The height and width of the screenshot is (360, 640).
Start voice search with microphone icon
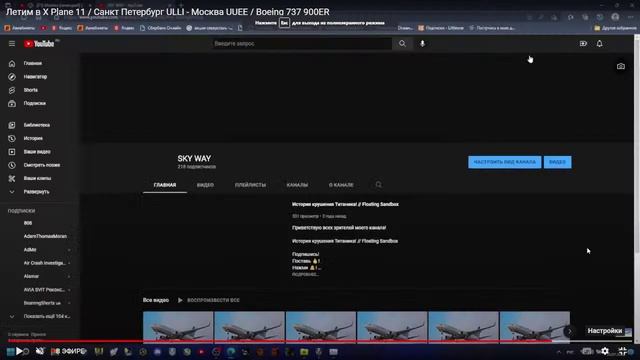pos(422,44)
